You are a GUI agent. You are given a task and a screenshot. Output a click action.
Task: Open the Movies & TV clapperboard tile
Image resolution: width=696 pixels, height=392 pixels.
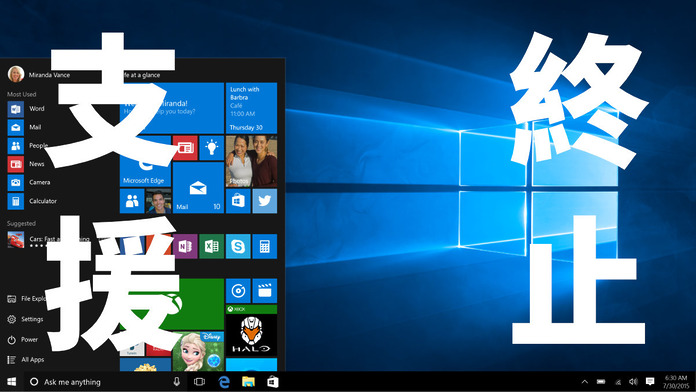pos(265,291)
